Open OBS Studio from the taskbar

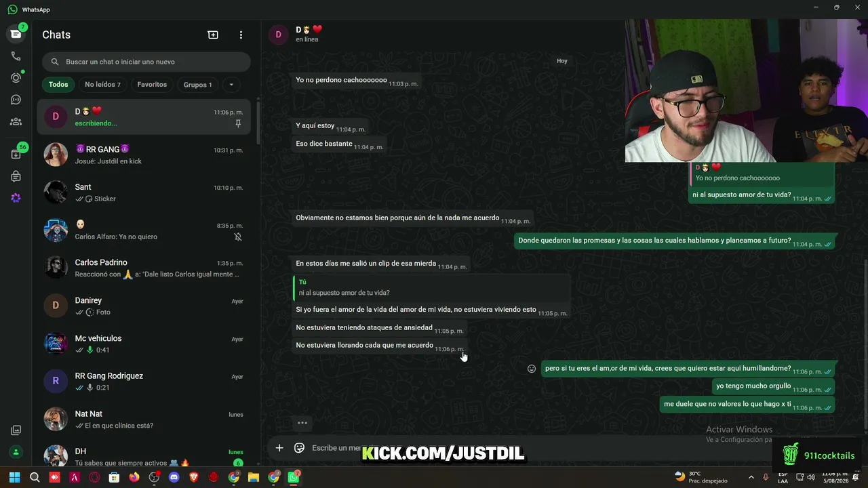point(154,477)
